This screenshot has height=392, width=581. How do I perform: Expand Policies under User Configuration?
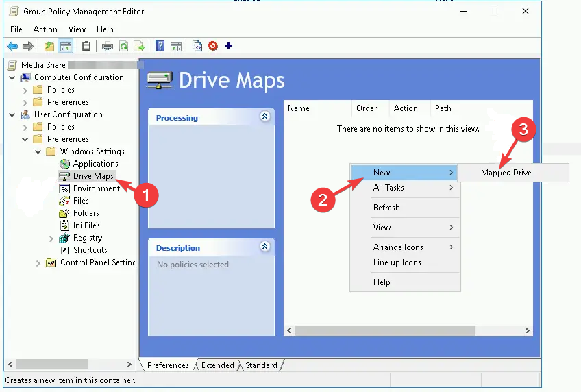(x=25, y=127)
